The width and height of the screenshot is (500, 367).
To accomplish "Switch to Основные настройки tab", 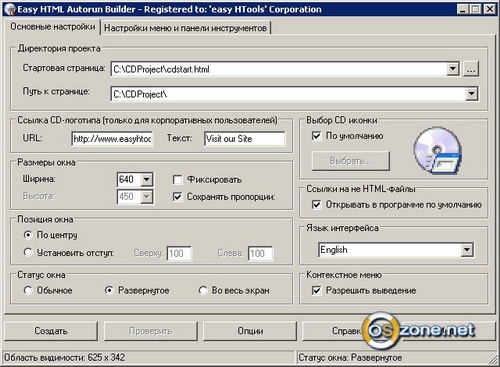I will pos(53,27).
